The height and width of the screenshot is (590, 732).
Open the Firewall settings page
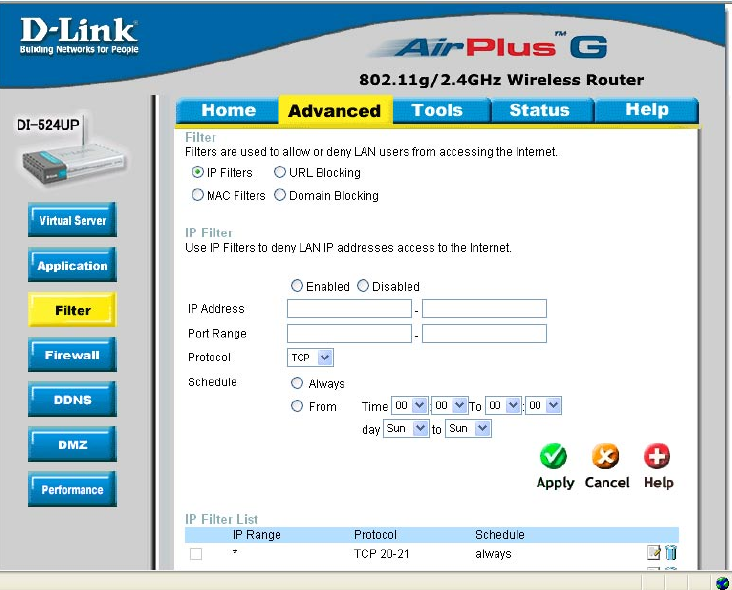click(x=72, y=355)
